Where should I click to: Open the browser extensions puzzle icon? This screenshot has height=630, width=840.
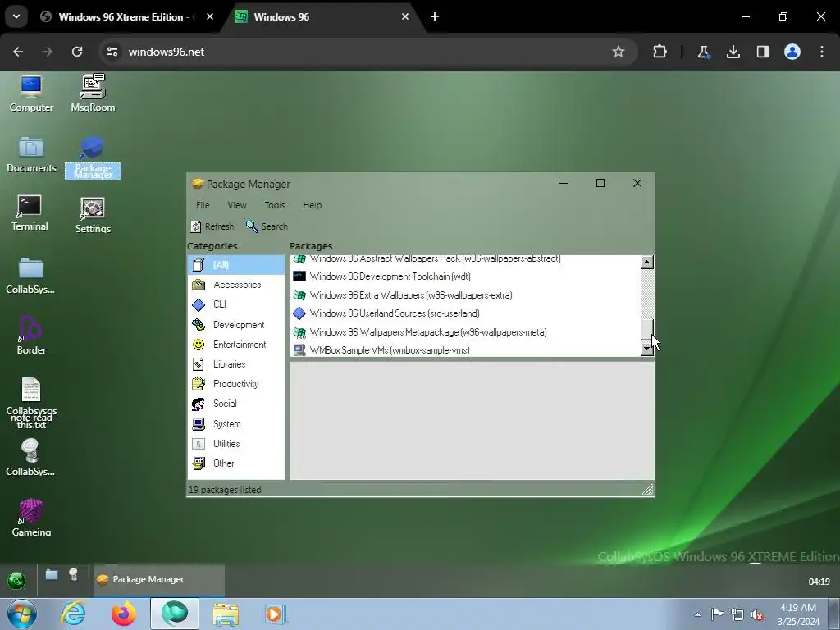tap(660, 52)
